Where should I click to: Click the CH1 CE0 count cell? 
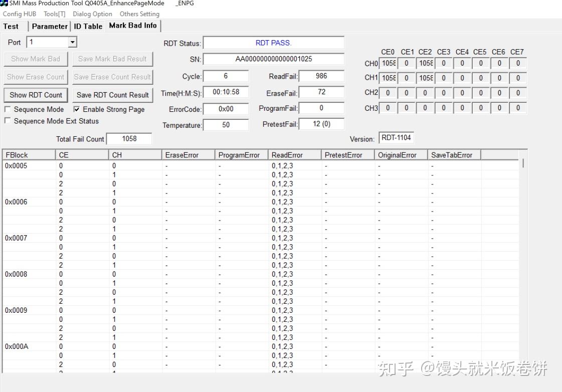(x=388, y=78)
